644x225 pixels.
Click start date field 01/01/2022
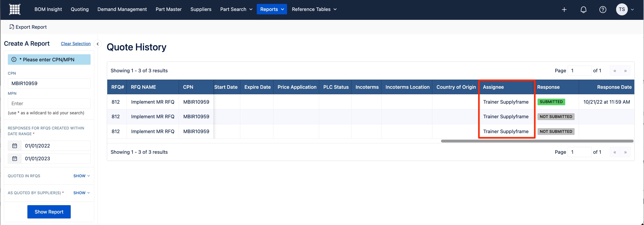(56, 146)
